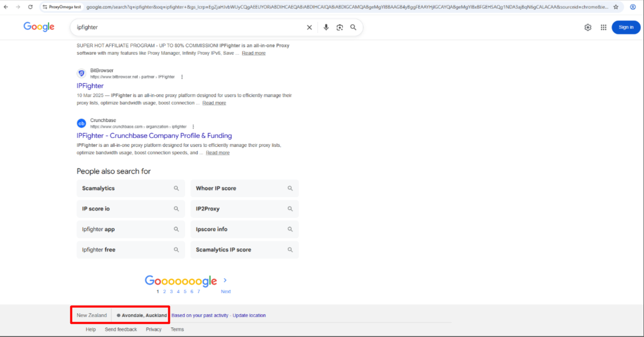Open the three-dot menu next to Crunchbase result
This screenshot has width=644, height=337.
(193, 127)
